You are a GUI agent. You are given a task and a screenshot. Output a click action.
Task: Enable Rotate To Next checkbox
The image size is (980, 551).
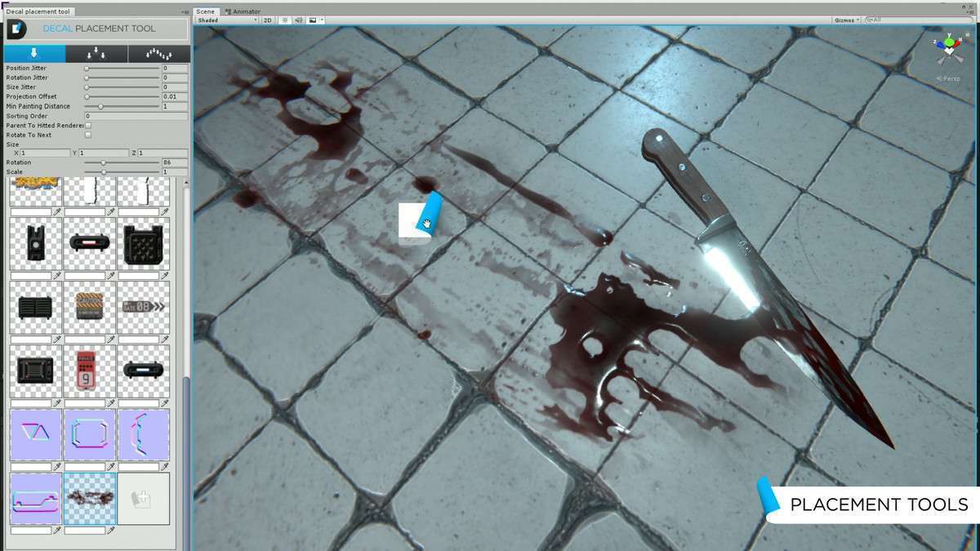pyautogui.click(x=88, y=135)
